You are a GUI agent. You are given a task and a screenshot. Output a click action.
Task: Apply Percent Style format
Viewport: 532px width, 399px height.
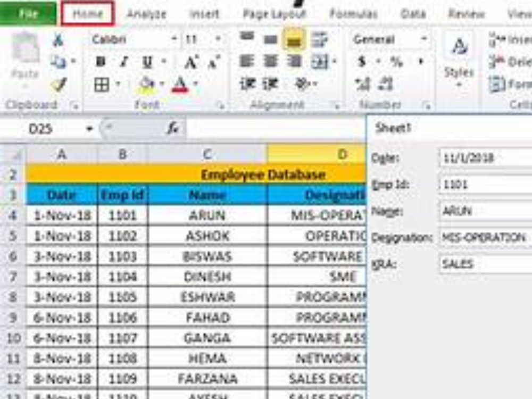click(396, 62)
